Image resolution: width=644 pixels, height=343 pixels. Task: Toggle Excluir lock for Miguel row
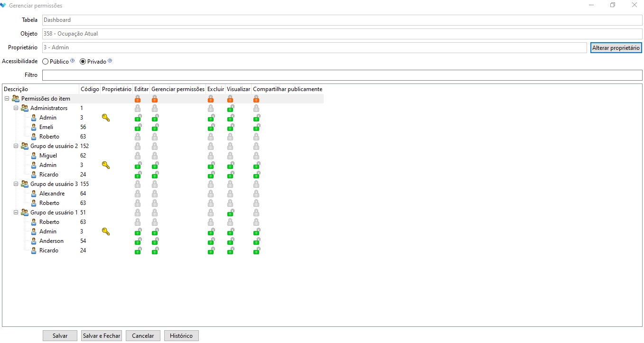click(x=211, y=156)
